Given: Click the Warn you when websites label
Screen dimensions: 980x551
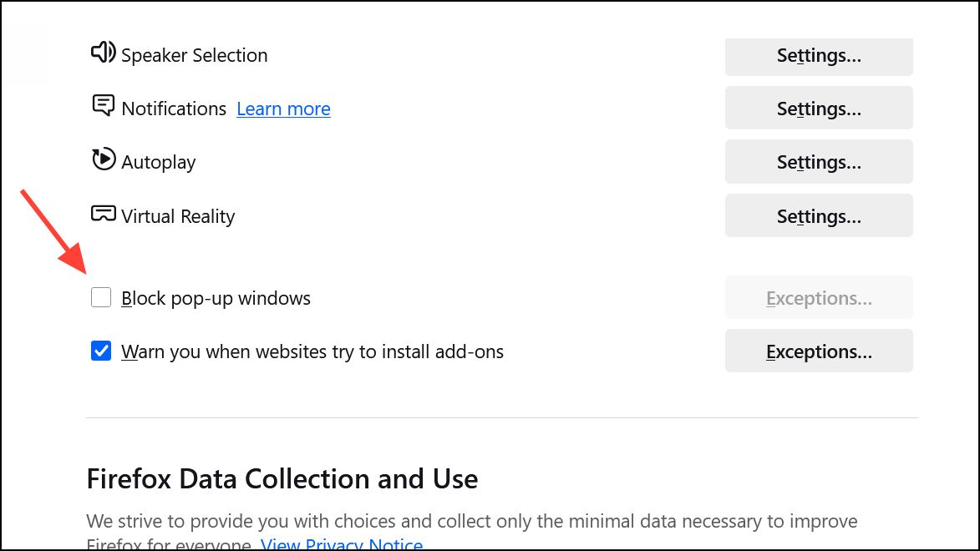Looking at the screenshot, I should (x=312, y=351).
